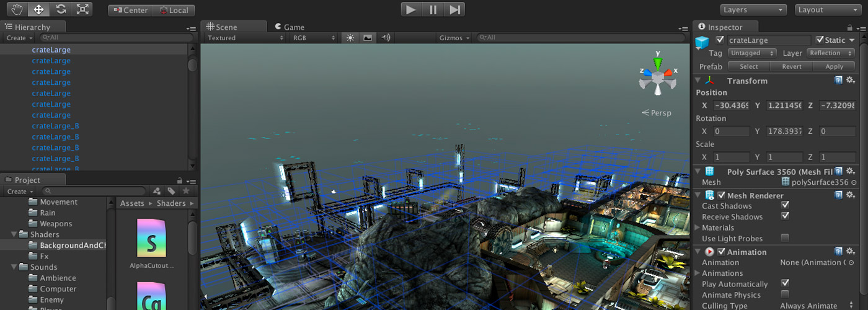Toggle the Center pivot button

tap(130, 11)
